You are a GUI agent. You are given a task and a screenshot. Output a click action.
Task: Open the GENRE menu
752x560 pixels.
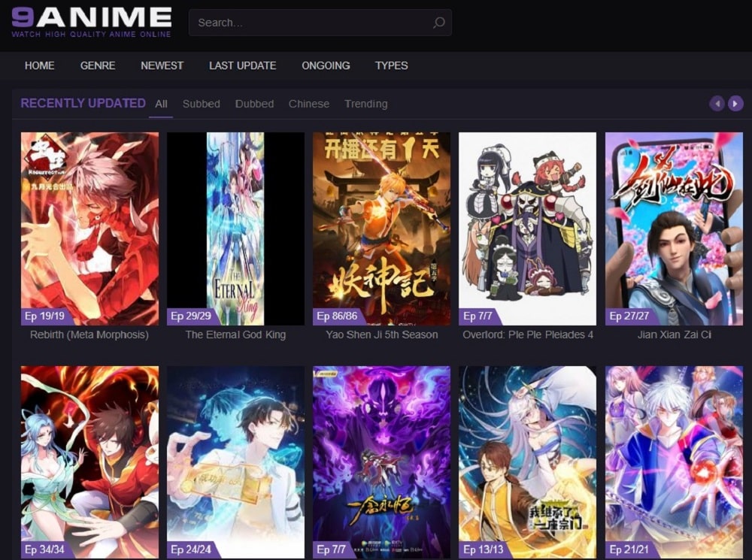(97, 65)
